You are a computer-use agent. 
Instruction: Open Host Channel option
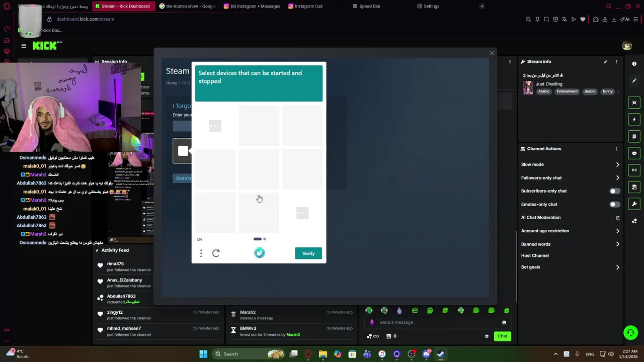point(535,255)
